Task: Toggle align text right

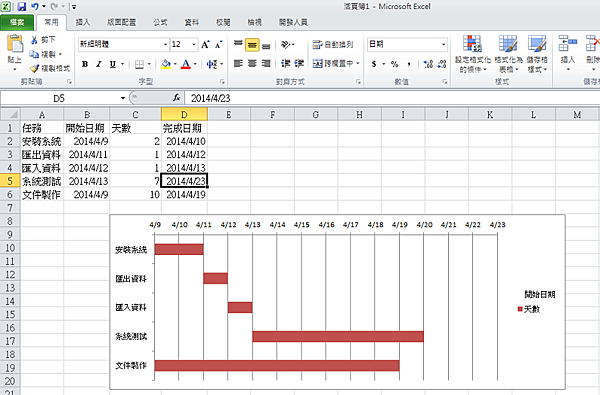Action: coord(266,64)
